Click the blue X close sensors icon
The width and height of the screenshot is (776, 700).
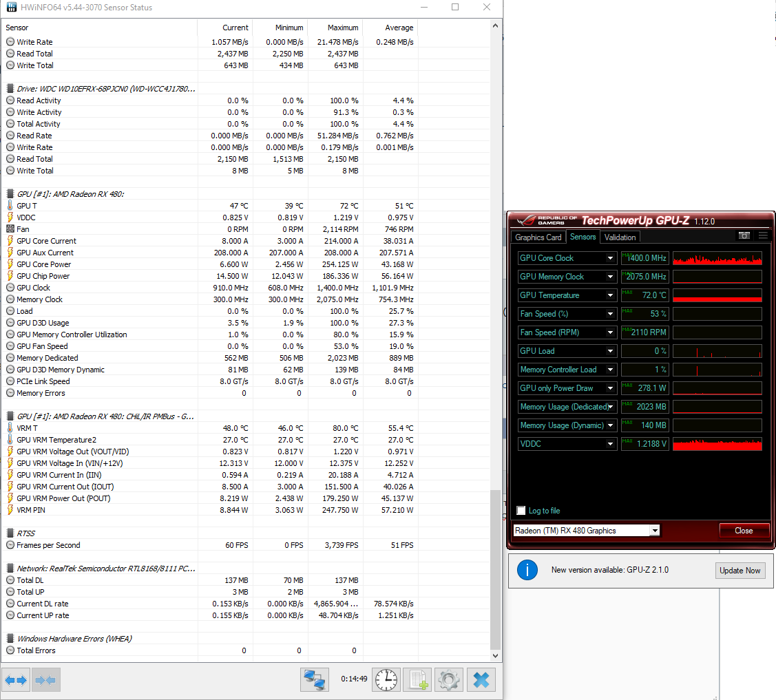[x=481, y=680]
